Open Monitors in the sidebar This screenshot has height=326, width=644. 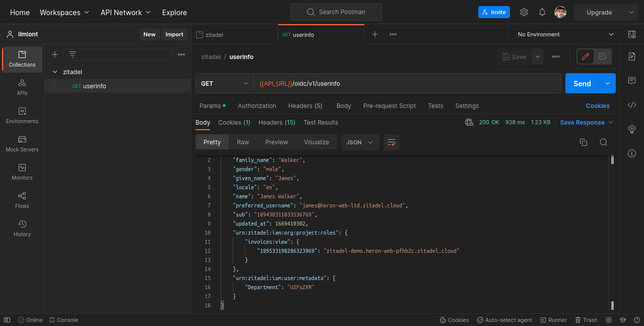pos(22,172)
